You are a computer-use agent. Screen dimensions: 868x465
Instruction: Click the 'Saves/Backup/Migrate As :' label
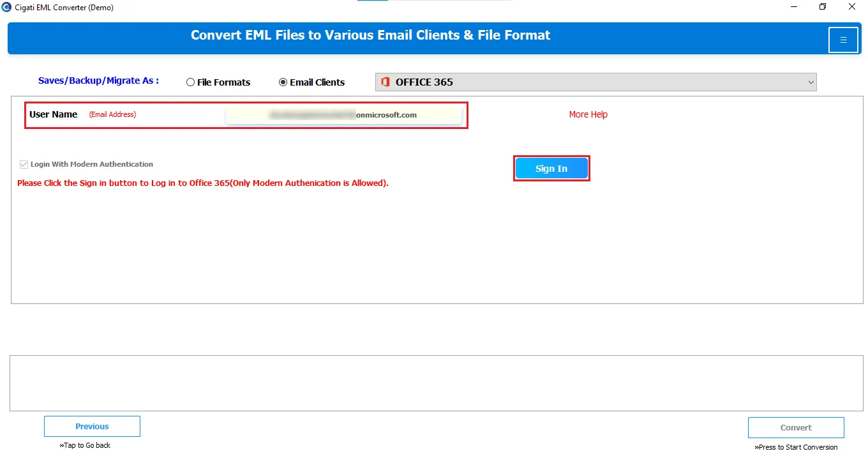coord(99,80)
